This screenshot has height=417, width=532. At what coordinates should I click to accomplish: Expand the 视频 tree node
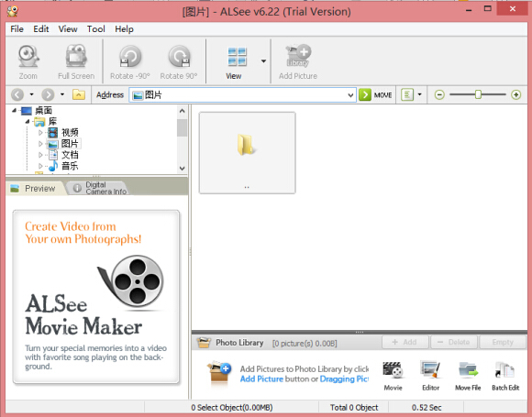(x=40, y=133)
